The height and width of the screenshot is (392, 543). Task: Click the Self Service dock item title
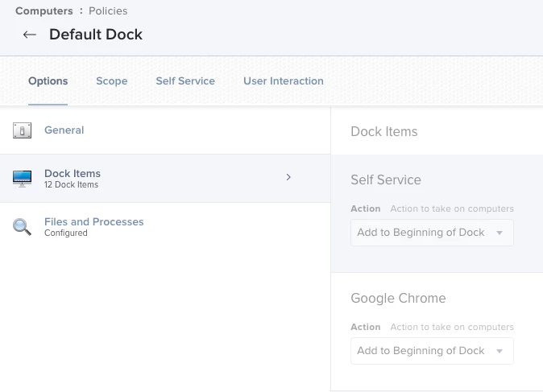(x=386, y=179)
